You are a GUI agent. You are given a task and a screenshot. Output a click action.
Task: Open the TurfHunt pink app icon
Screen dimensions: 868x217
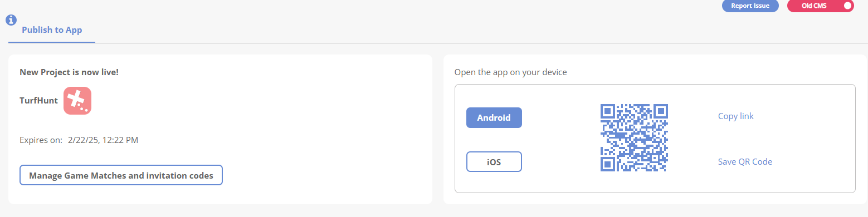pyautogui.click(x=77, y=101)
